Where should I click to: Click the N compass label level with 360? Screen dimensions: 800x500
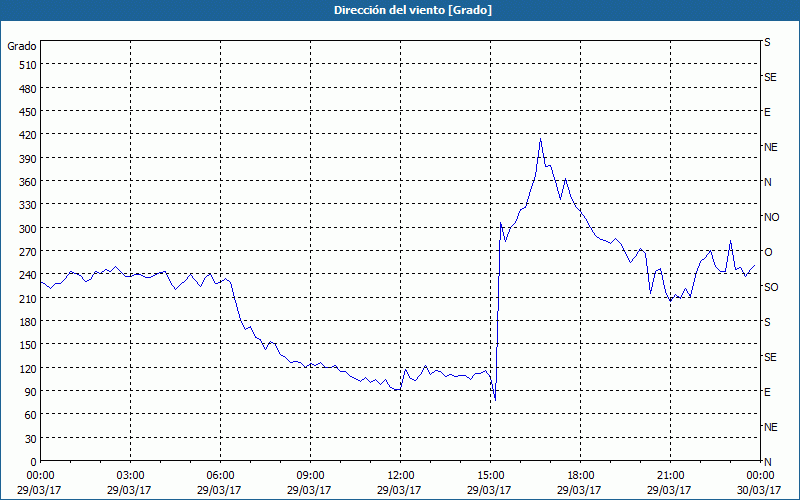tap(767, 182)
